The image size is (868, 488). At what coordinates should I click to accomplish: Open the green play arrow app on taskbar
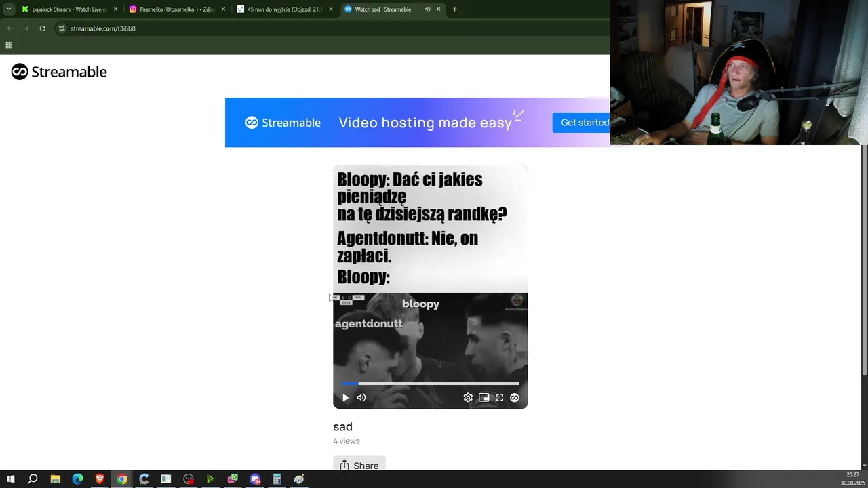click(210, 479)
